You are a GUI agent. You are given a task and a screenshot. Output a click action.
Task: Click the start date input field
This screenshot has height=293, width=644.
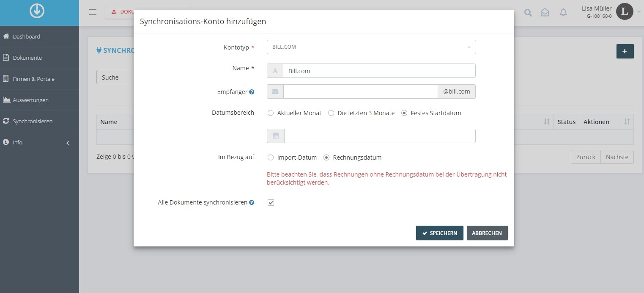(x=380, y=136)
